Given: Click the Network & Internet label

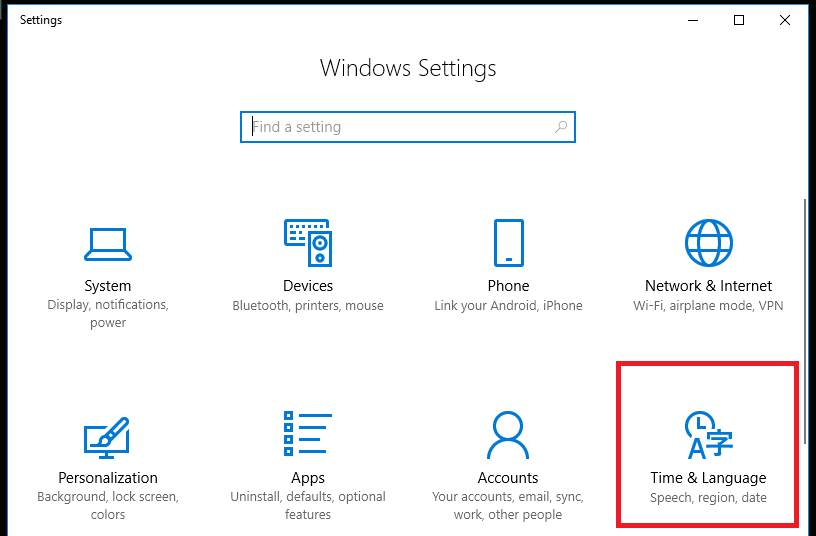Looking at the screenshot, I should coord(708,286).
